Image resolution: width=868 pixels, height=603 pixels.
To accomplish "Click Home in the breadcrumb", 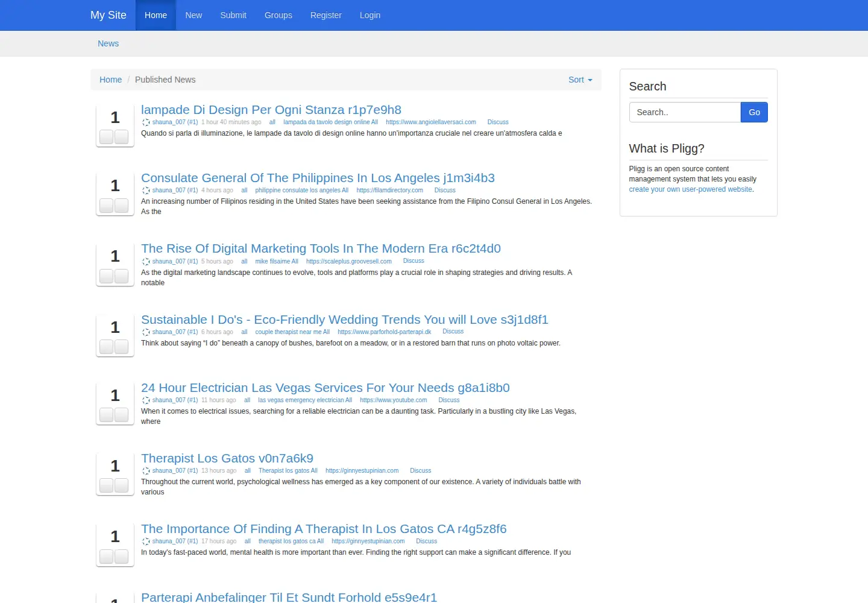I will click(110, 80).
